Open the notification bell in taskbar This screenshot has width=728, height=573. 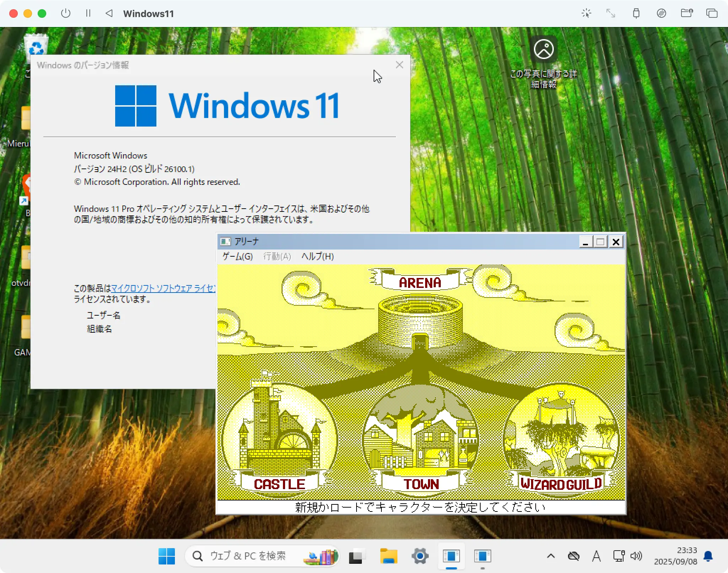tap(708, 556)
